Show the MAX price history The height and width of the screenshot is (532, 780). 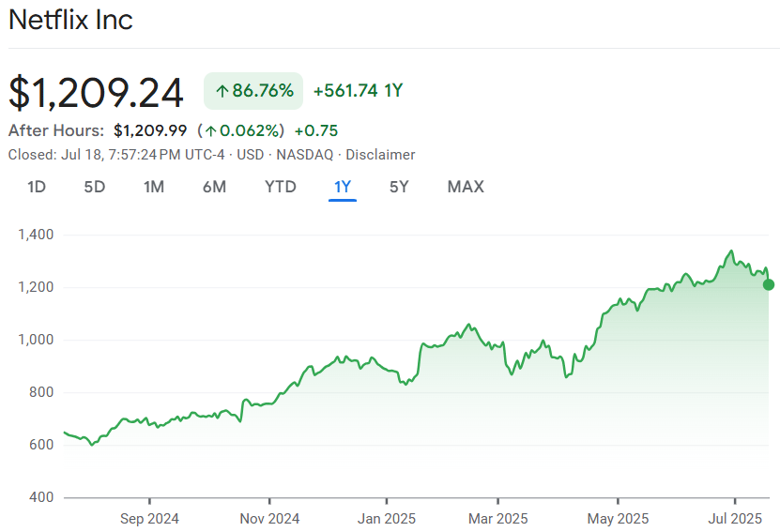[466, 187]
